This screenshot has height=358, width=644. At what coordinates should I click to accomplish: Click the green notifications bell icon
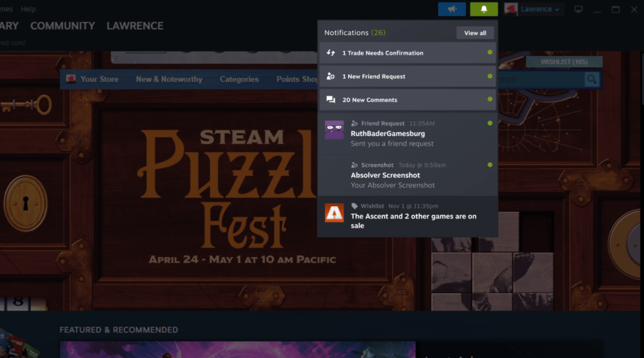[484, 9]
